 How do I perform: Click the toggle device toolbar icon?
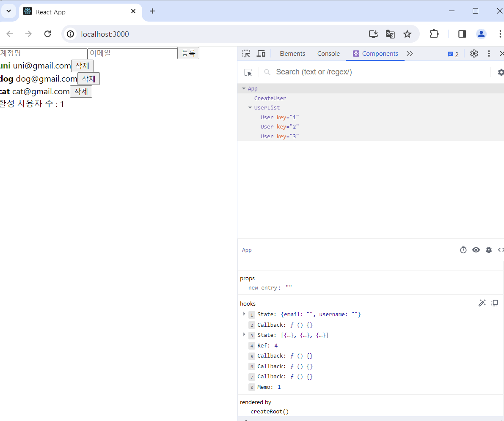tap(261, 53)
